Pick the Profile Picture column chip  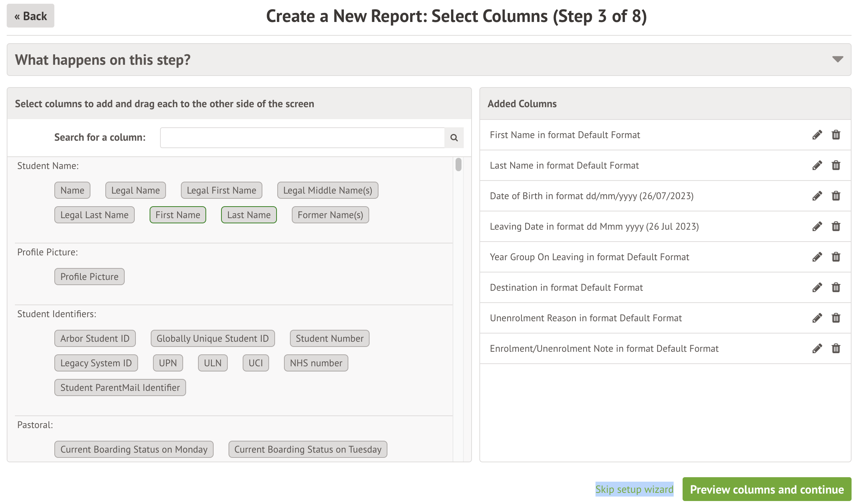pos(89,277)
